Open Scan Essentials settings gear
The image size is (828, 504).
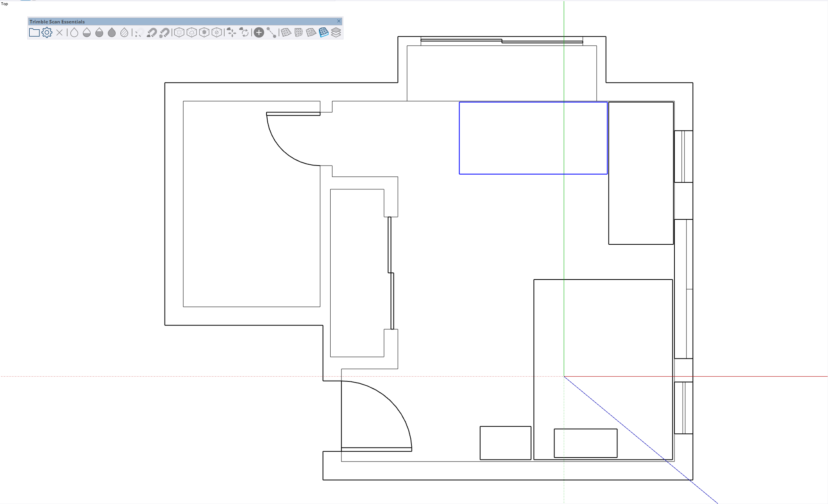pyautogui.click(x=47, y=32)
